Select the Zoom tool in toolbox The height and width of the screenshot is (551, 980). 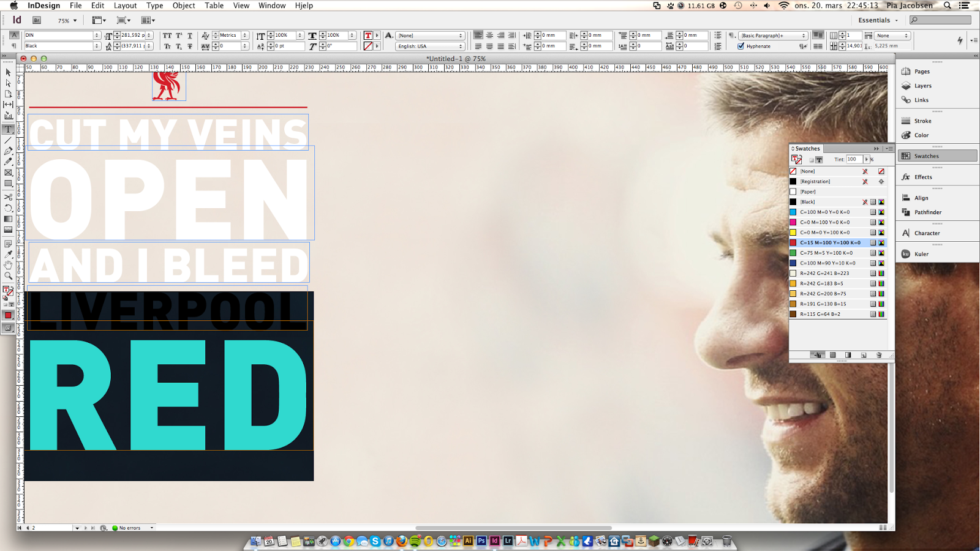pos(8,275)
